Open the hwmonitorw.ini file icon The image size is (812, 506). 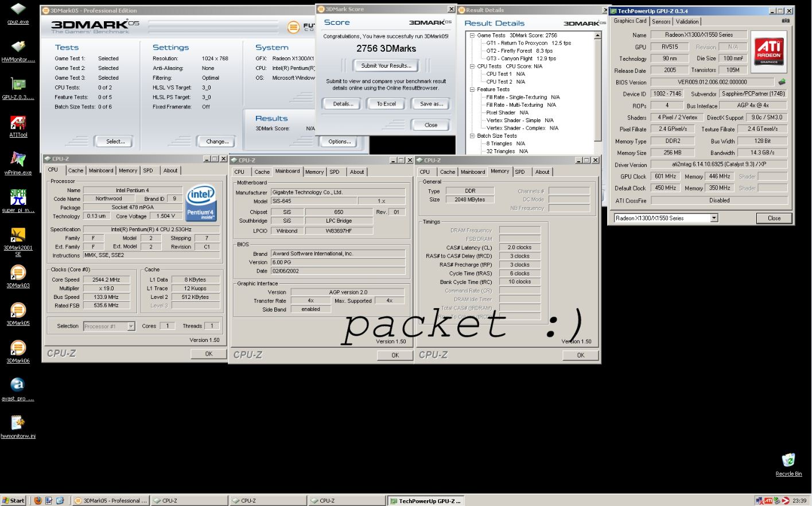(x=18, y=423)
